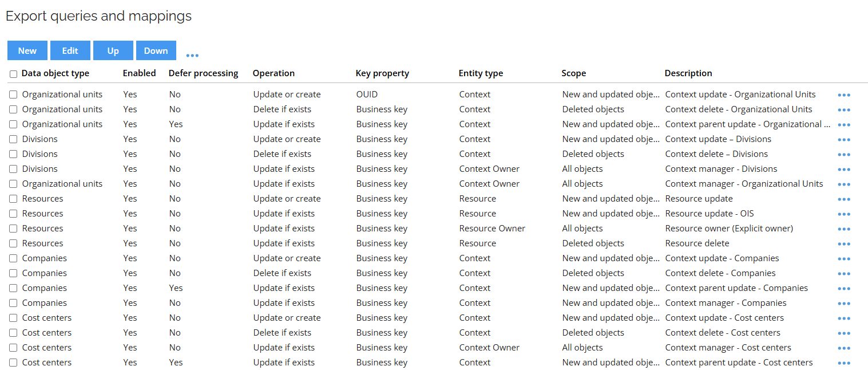The width and height of the screenshot is (868, 370).
Task: Toggle the select-all checkbox in the header
Action: coord(13,73)
